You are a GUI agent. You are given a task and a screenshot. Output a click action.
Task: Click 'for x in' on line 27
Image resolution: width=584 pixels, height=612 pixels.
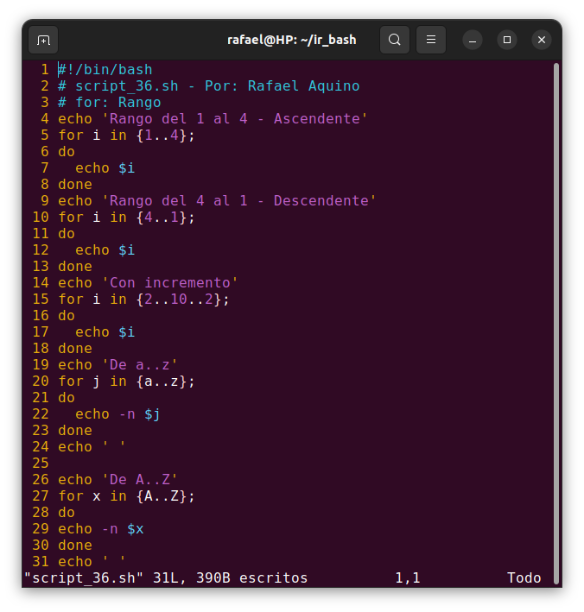point(93,496)
